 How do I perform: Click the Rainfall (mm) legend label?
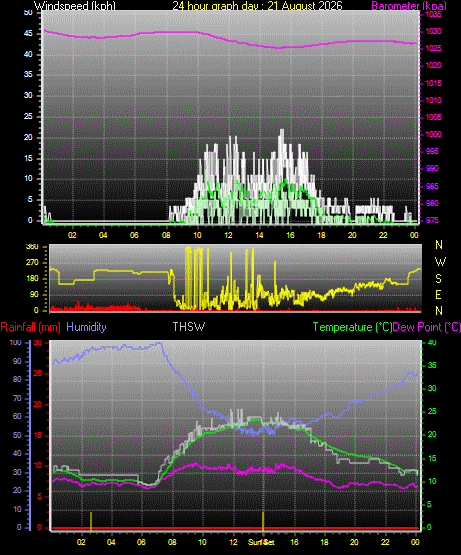[x=30, y=327]
